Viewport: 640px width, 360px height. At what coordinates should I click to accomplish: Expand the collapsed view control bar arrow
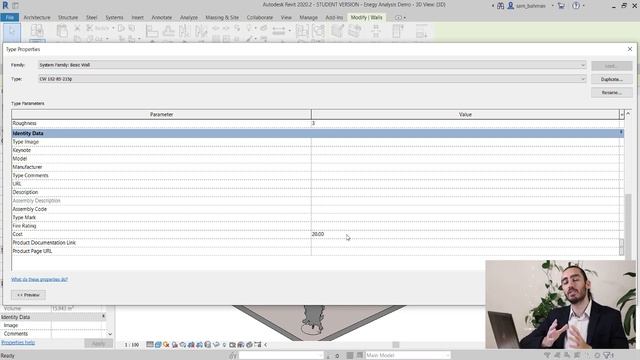[266, 344]
